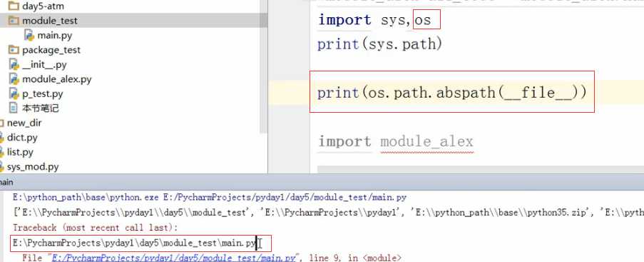Click the main run tab label
Screen dimensions: 644x262
tap(6, 182)
